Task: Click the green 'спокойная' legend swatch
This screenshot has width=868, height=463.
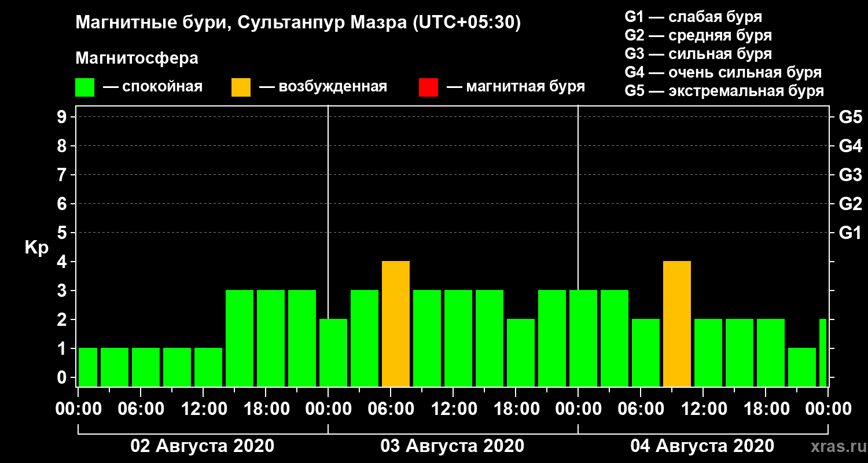Action: click(84, 87)
